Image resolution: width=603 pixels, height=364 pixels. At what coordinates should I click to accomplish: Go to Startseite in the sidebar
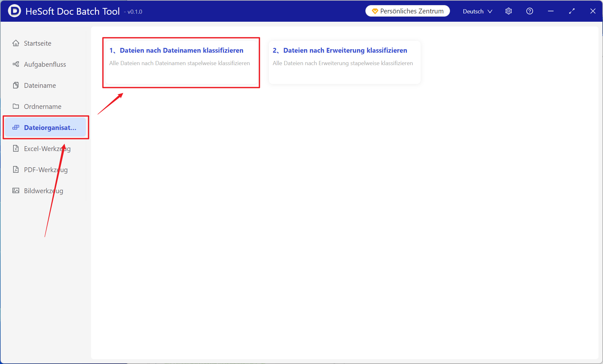coord(45,43)
